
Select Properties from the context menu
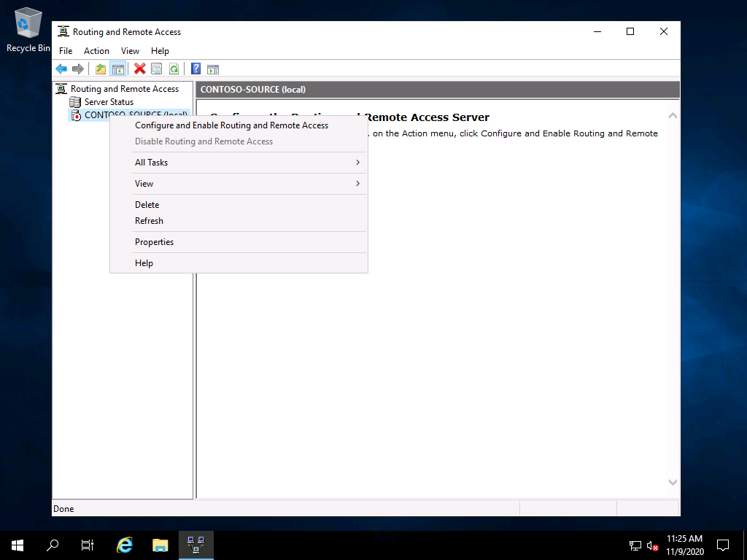coord(154,242)
